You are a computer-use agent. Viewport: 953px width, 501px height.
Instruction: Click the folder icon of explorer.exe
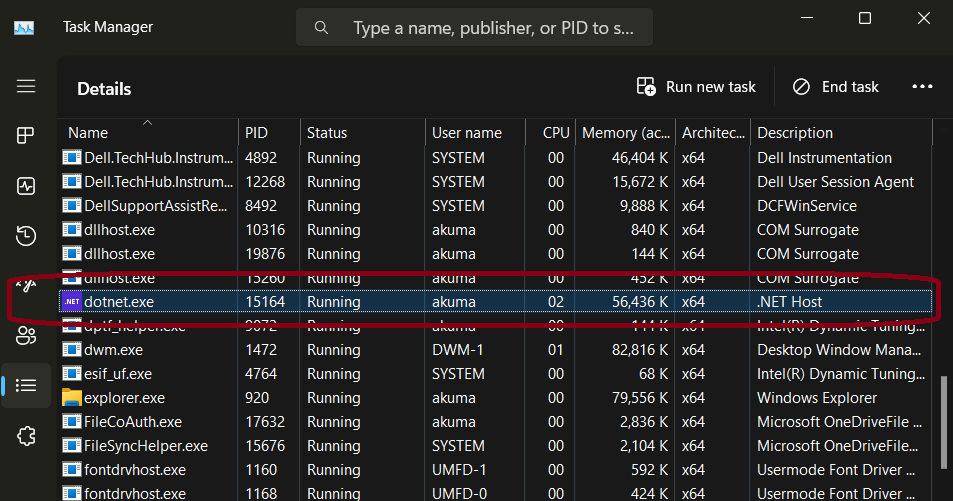[72, 398]
